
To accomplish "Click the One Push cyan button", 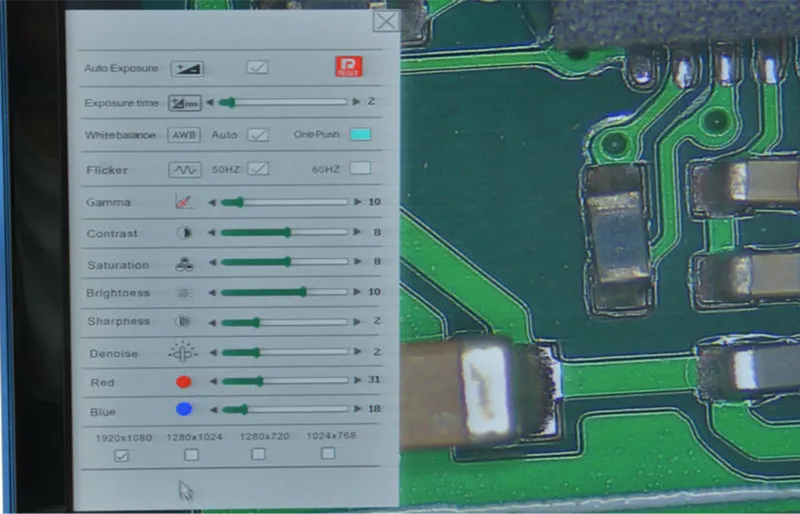I will (360, 134).
